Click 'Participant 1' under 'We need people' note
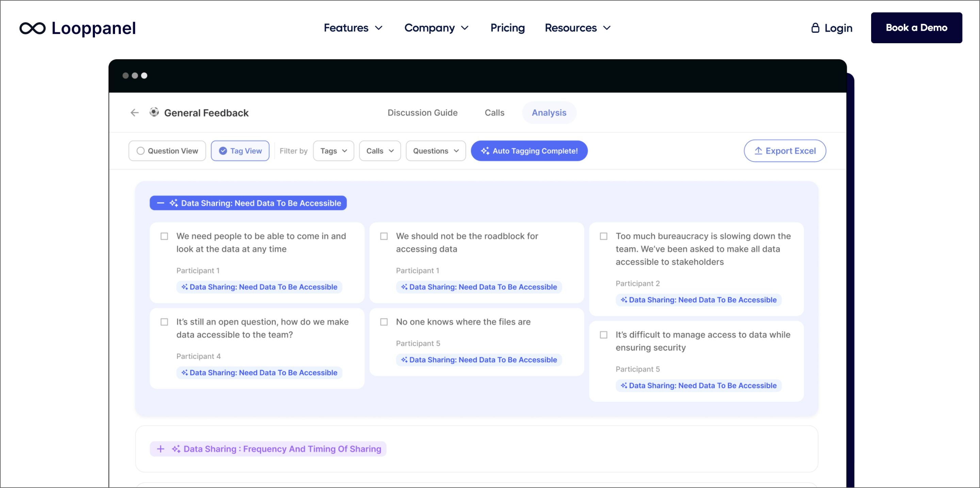 198,271
